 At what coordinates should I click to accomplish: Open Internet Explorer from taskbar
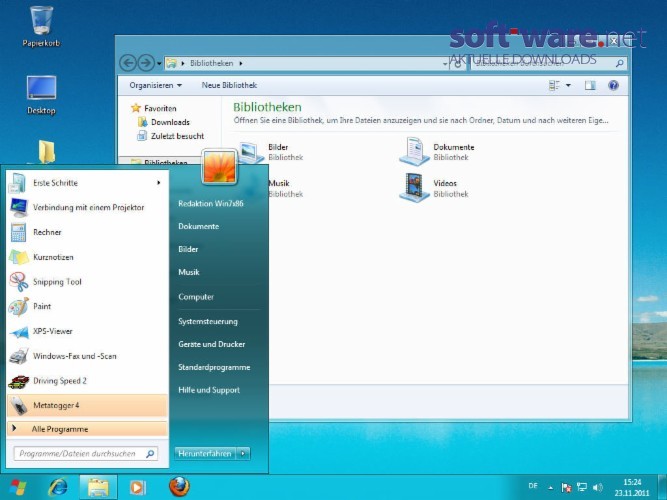[x=58, y=487]
